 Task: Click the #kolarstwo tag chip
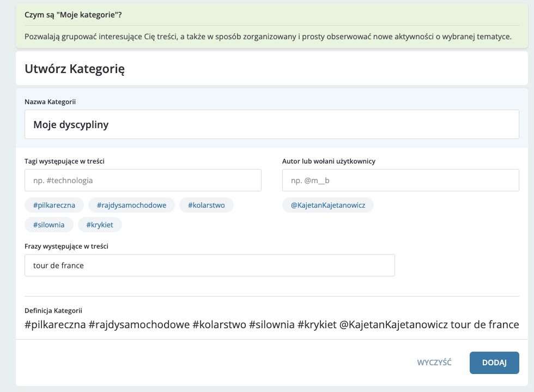tap(207, 205)
